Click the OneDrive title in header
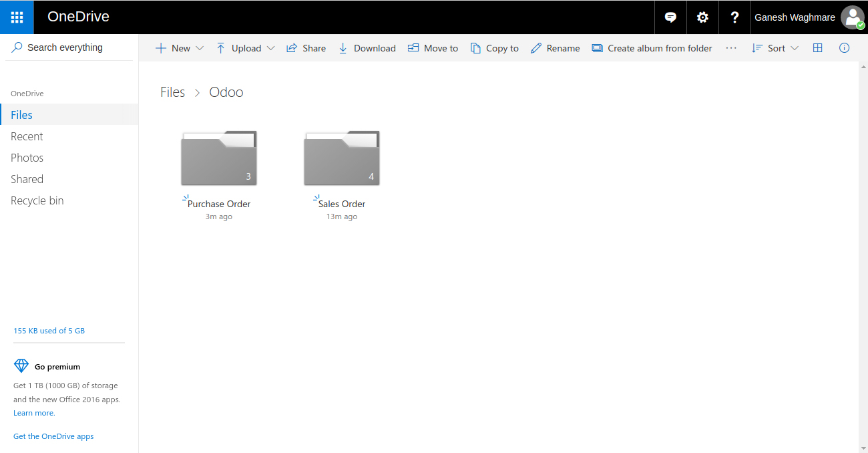 (x=78, y=17)
